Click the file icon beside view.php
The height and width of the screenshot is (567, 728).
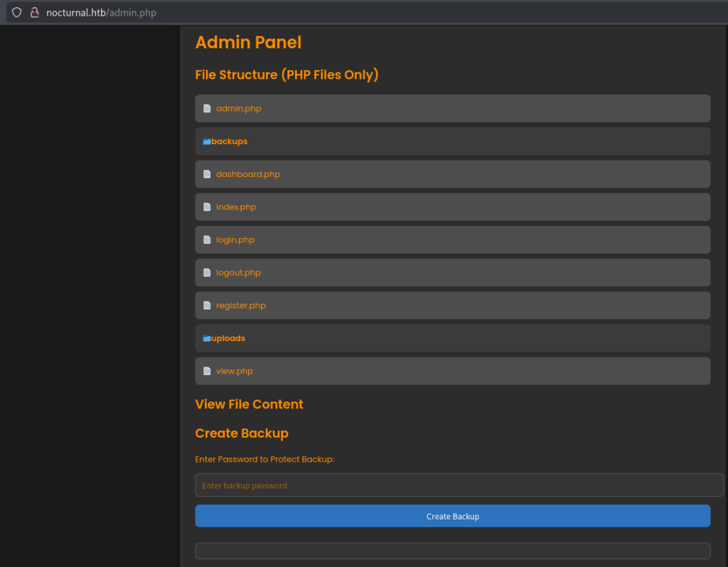(x=207, y=371)
